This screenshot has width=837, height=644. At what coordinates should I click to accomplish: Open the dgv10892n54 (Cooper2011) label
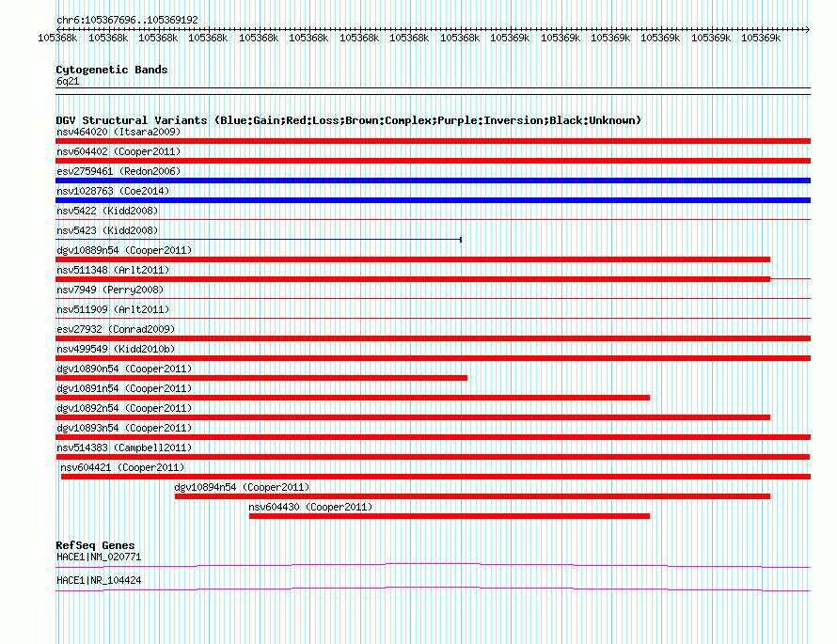124,408
